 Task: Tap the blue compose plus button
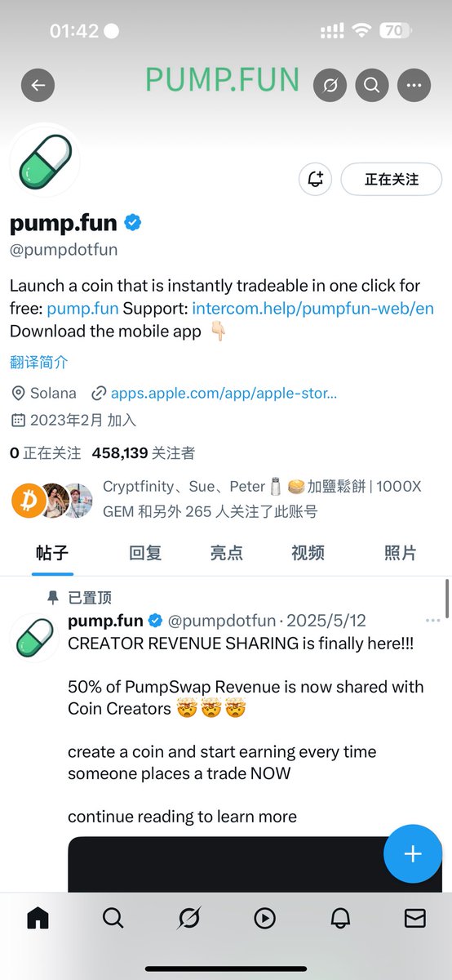[413, 854]
